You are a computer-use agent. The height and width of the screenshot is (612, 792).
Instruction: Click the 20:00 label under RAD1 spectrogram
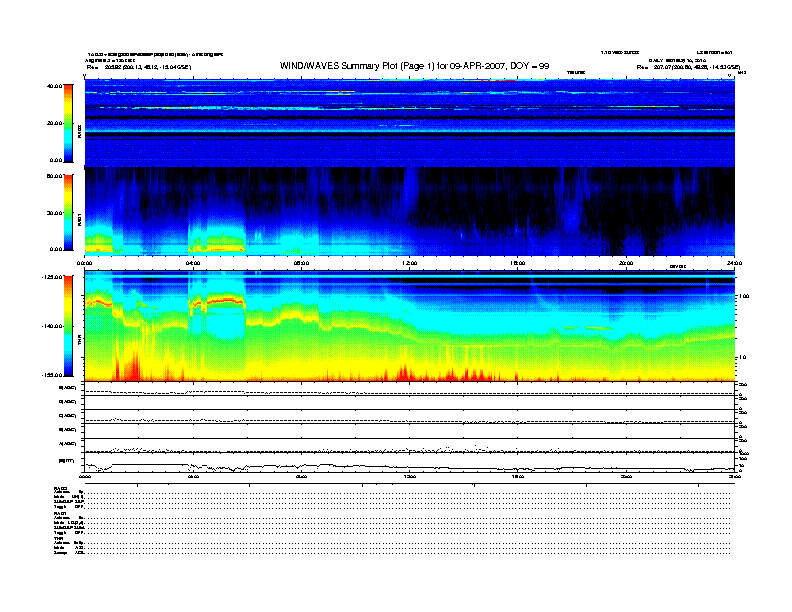[626, 263]
